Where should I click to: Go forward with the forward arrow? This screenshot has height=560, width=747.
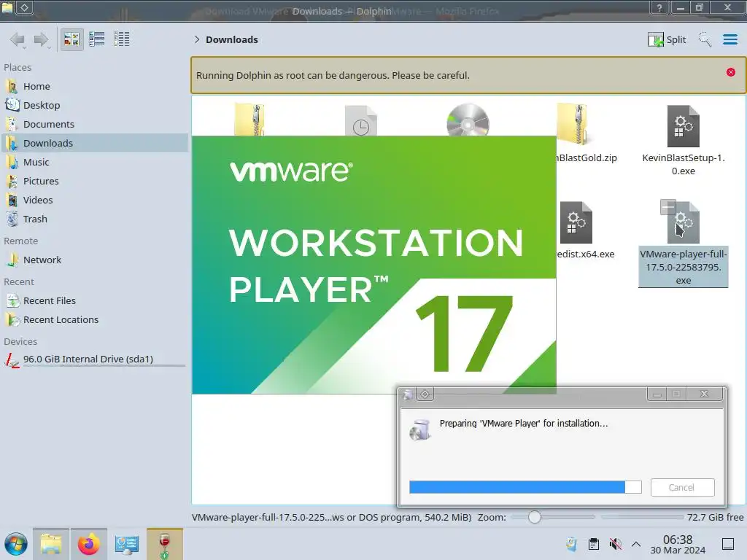pos(42,39)
